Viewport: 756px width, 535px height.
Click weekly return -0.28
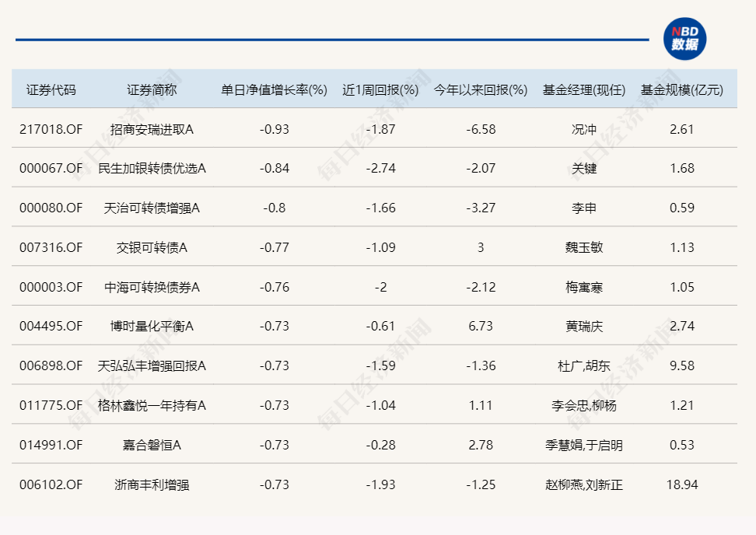point(380,444)
